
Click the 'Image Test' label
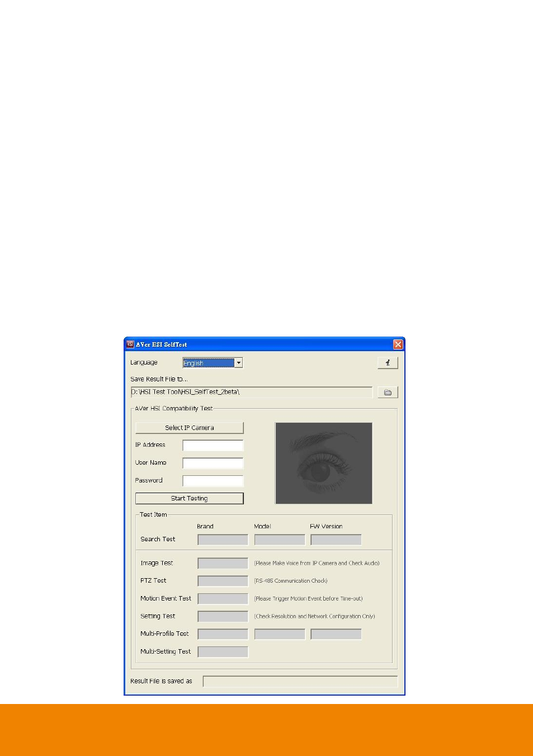point(157,563)
